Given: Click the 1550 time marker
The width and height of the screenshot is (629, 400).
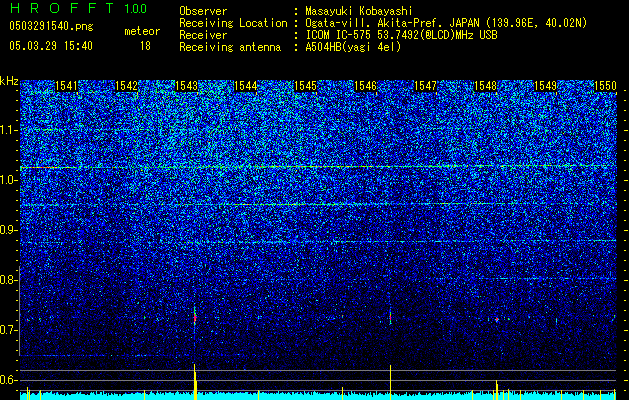Looking at the screenshot, I should coord(605,86).
